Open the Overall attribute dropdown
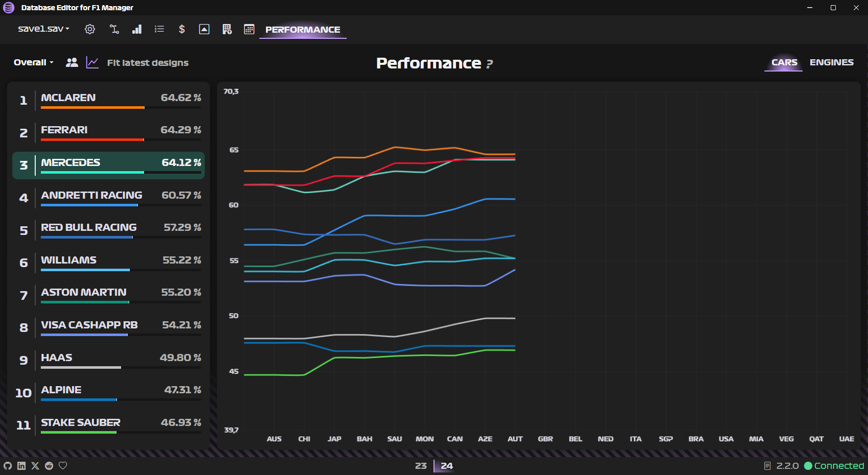Image resolution: width=868 pixels, height=475 pixels. 34,62
